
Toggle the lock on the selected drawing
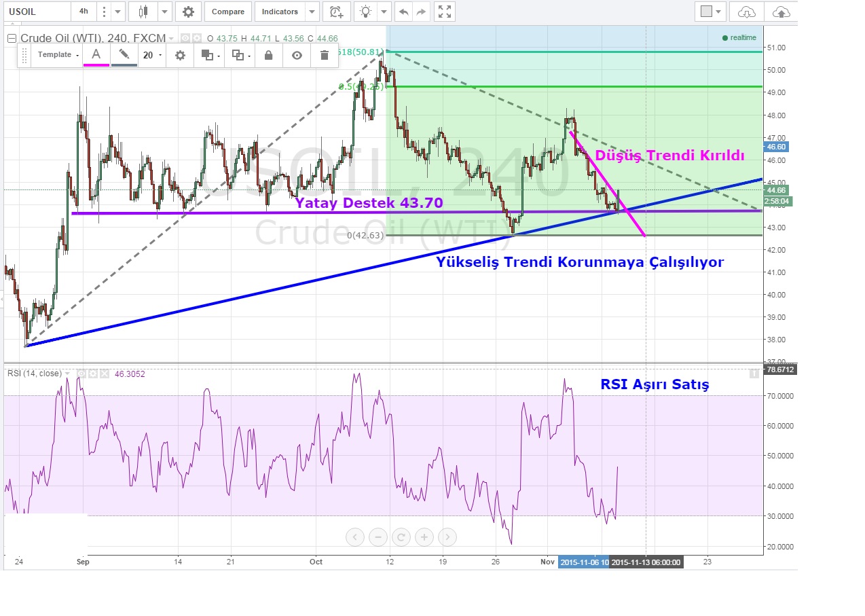point(268,55)
